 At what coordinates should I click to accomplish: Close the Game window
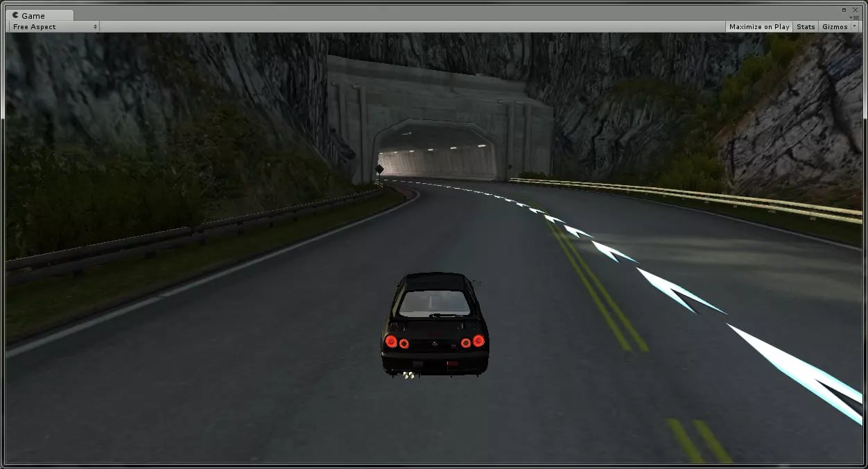(856, 10)
